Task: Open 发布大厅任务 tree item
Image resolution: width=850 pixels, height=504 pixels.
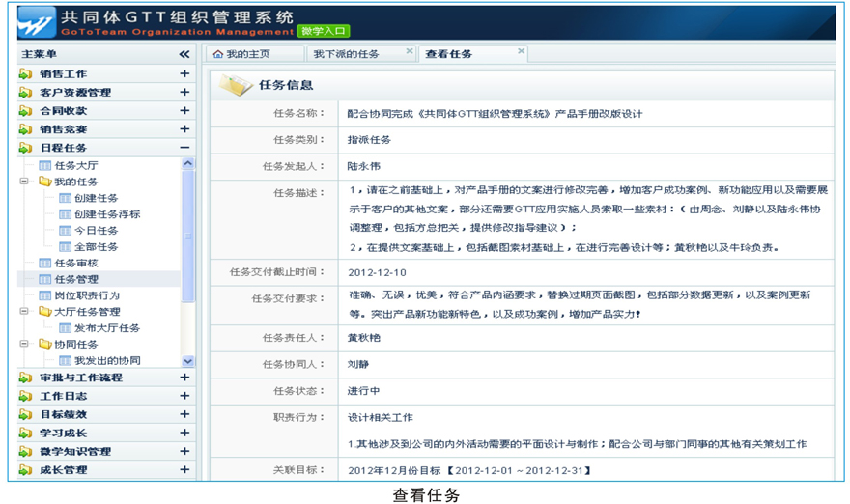Action: [x=106, y=328]
